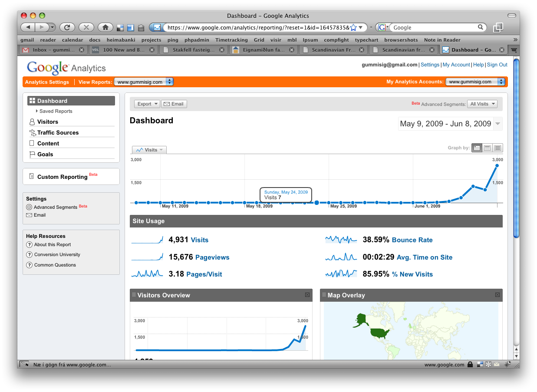Open Advanced Segments All Visits dropdown
The width and height of the screenshot is (537, 392).
click(482, 104)
